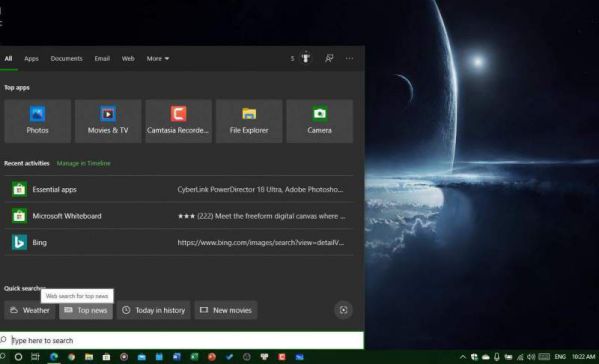Open Word from the taskbar

pos(176,357)
